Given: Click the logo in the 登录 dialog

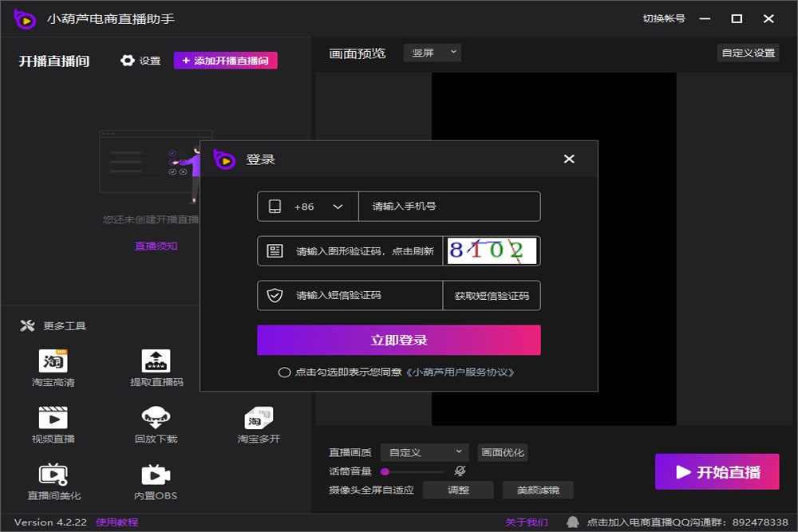Looking at the screenshot, I should tap(224, 160).
